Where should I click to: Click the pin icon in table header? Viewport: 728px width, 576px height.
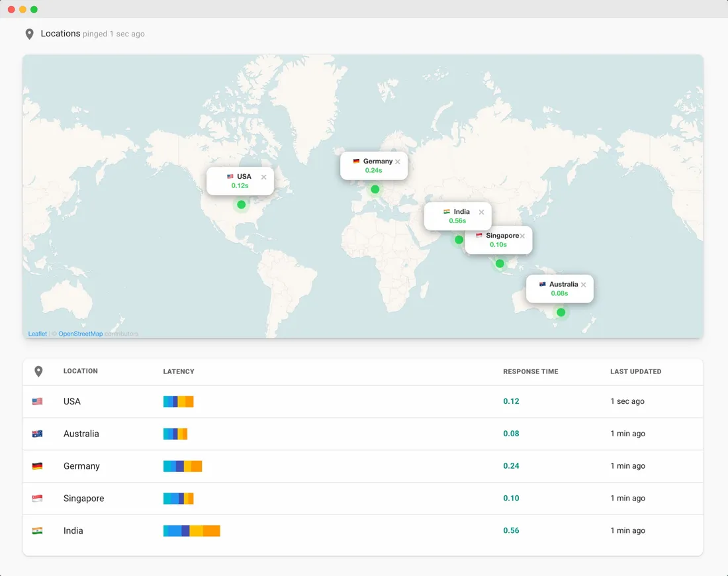coord(38,371)
